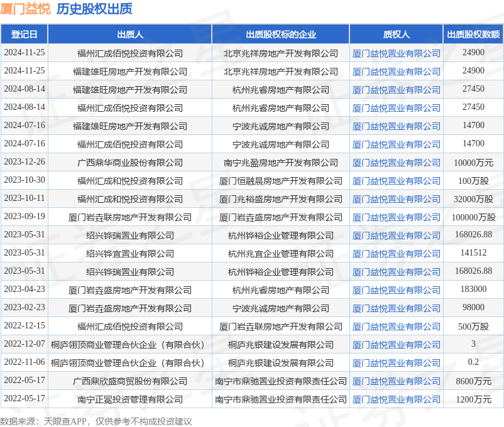504x427 pixels.
Task: Select 厦门岩垚联房地产开发有限公司 in the 2023-09-19 row
Action: (130, 217)
